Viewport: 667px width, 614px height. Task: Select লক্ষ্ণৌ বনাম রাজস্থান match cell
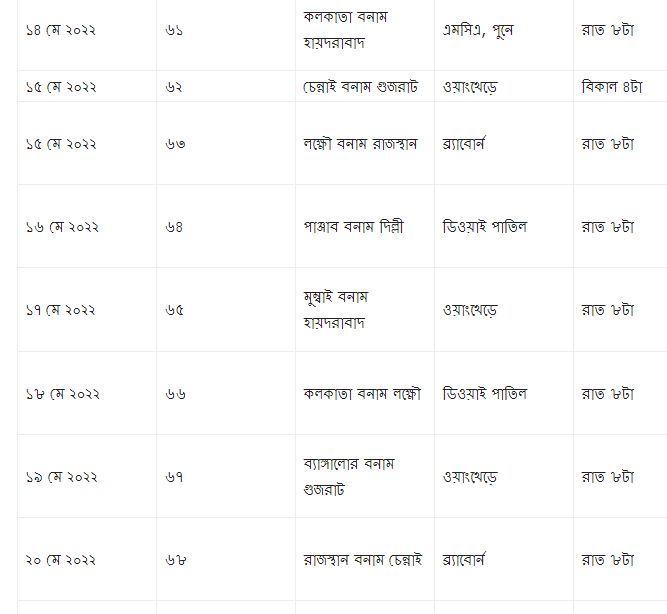(x=361, y=144)
